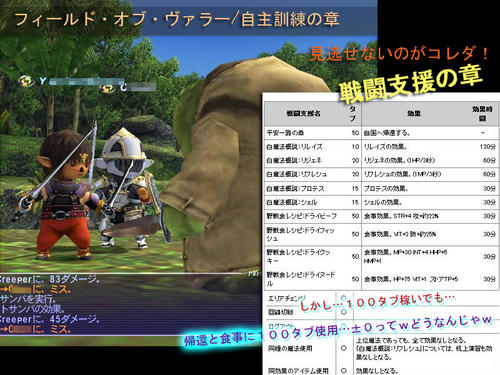Click the 回線切断 row label in lower table
This screenshot has height=375, width=500.
pyautogui.click(x=281, y=312)
